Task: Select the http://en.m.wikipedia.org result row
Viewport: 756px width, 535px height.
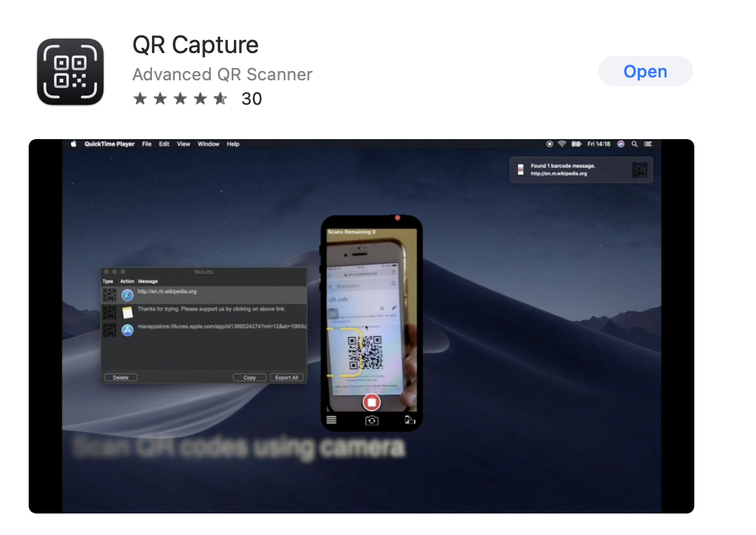Action: point(204,295)
